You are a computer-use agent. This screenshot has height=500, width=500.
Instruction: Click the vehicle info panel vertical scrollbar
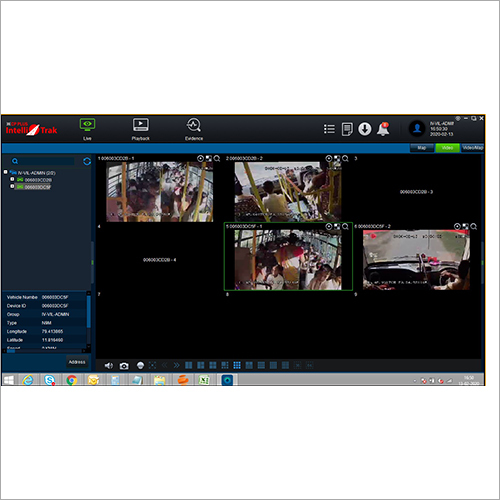pyautogui.click(x=89, y=312)
